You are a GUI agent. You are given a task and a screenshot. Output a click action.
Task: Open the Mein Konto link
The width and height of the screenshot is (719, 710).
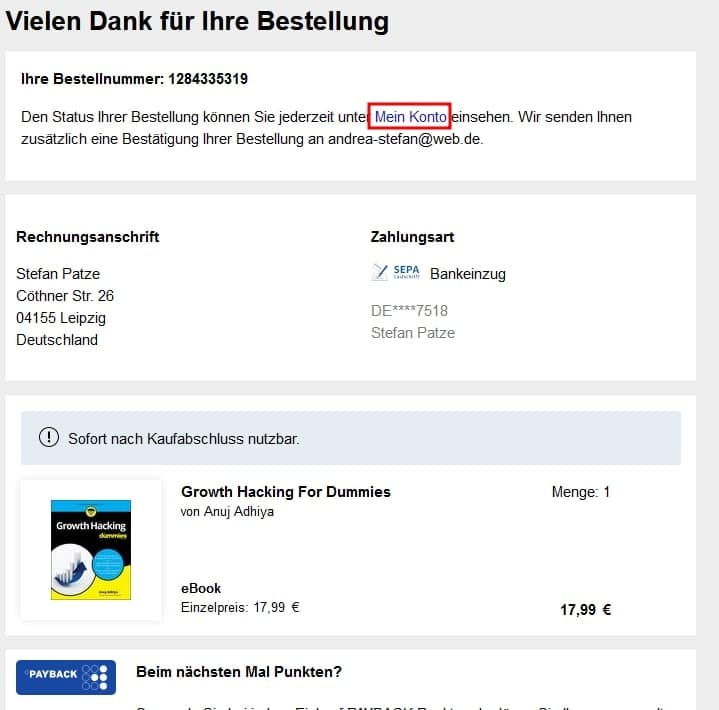tap(410, 117)
